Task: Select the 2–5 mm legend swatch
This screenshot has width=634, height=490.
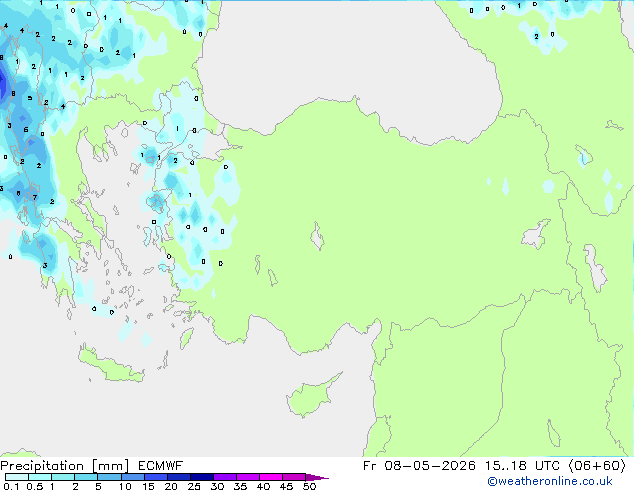Action: click(86, 477)
